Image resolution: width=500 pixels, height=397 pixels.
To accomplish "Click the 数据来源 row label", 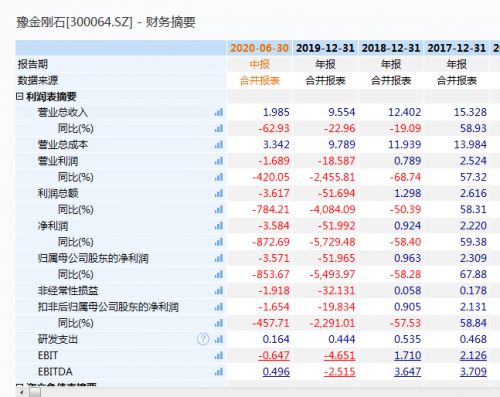I will point(38,80).
